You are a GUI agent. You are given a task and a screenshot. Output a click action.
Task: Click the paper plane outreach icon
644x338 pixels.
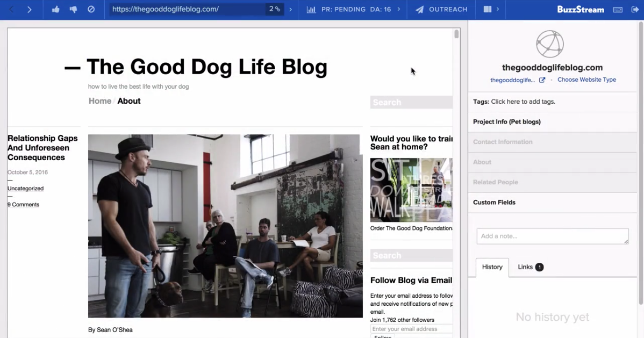point(419,9)
